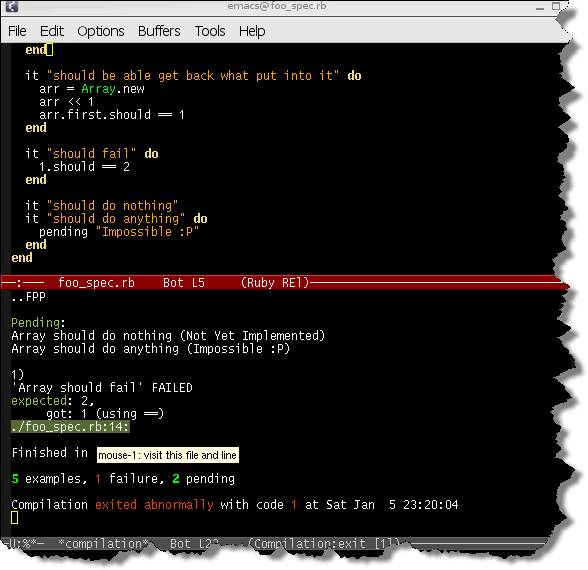
Task: Click 'Array should do anything (Impossible :P)' line
Action: [150, 349]
